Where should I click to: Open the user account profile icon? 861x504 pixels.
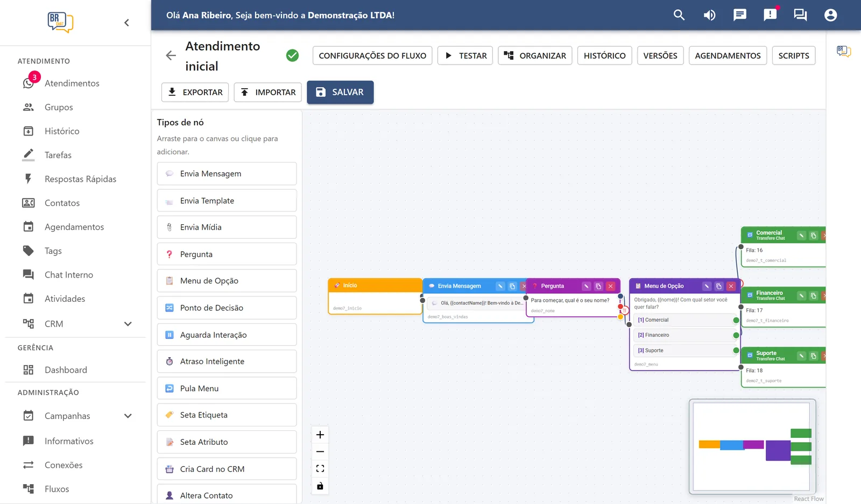[x=830, y=15]
